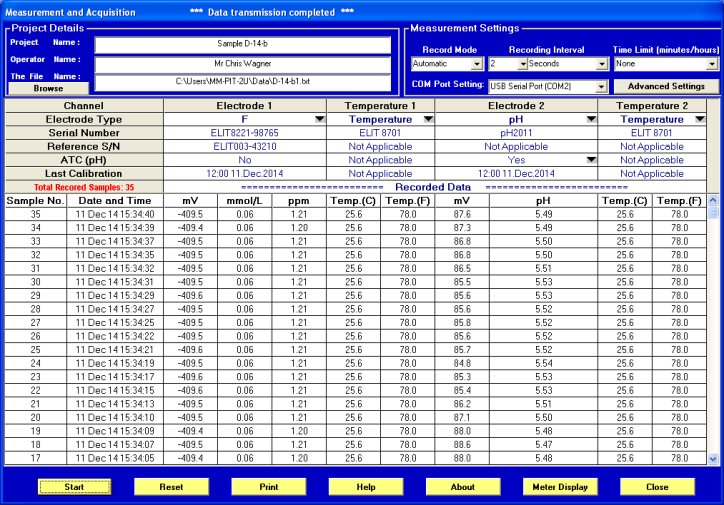Click mV value 86.2 in sample 21

click(x=462, y=404)
